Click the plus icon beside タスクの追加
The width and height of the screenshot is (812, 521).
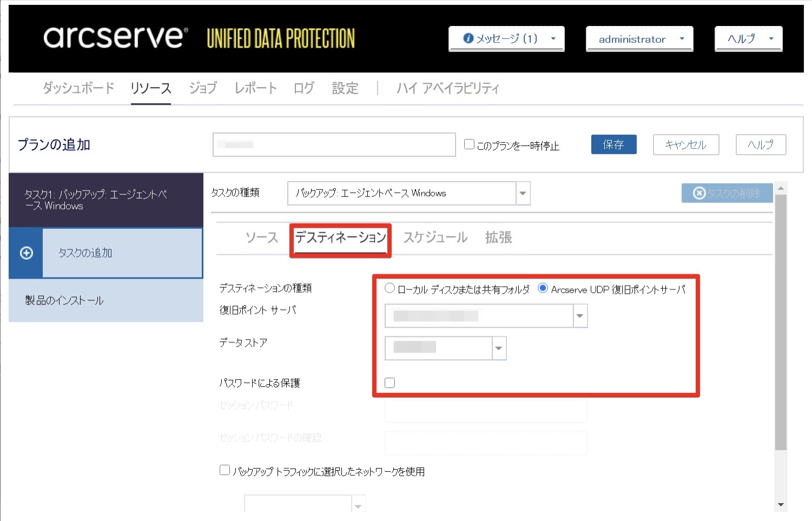(27, 253)
